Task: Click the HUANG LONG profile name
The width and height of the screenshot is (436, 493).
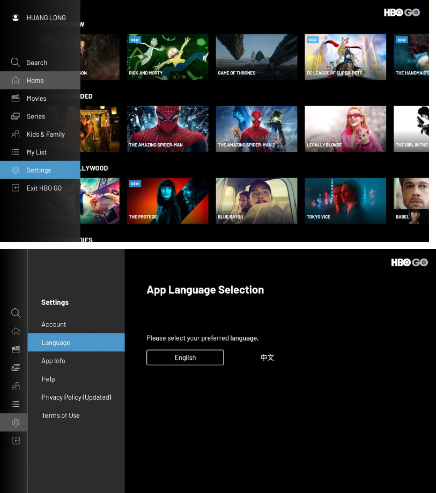Action: point(46,17)
